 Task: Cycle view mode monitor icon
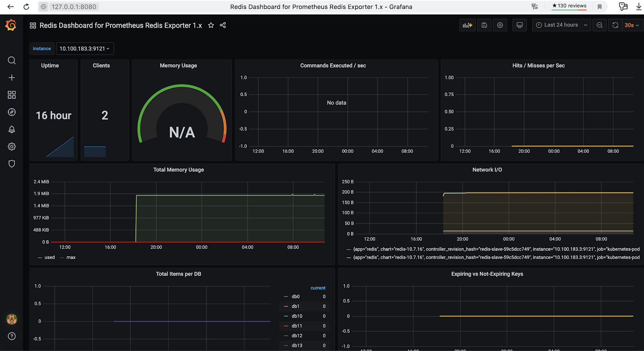(x=520, y=25)
